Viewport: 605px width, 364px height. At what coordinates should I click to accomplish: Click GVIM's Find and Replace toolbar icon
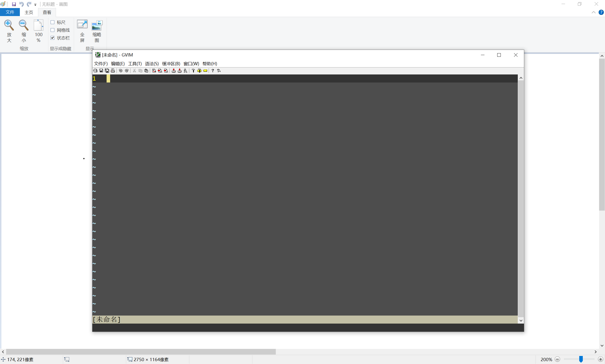tap(154, 71)
